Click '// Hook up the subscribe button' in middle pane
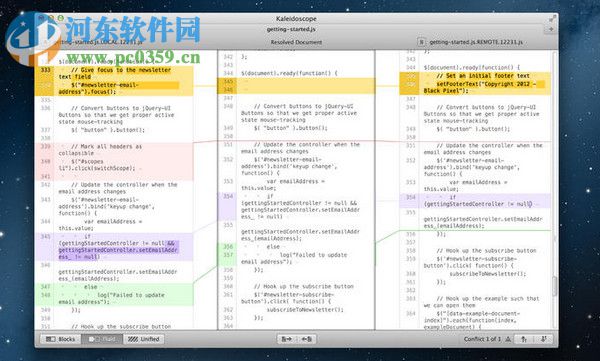The height and width of the screenshot is (361, 600). coord(304,286)
